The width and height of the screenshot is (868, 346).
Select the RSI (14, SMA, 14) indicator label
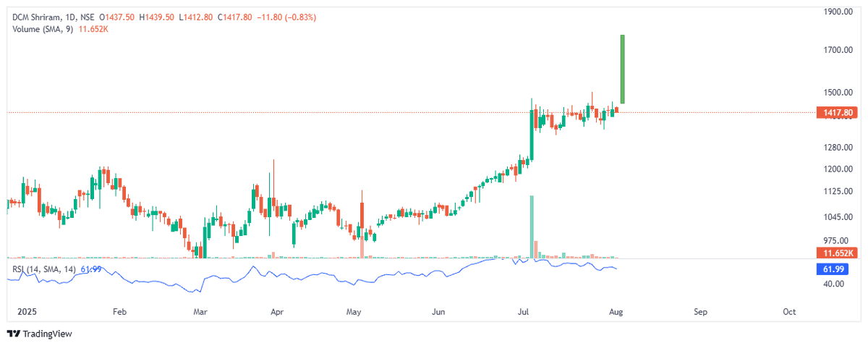(x=45, y=269)
